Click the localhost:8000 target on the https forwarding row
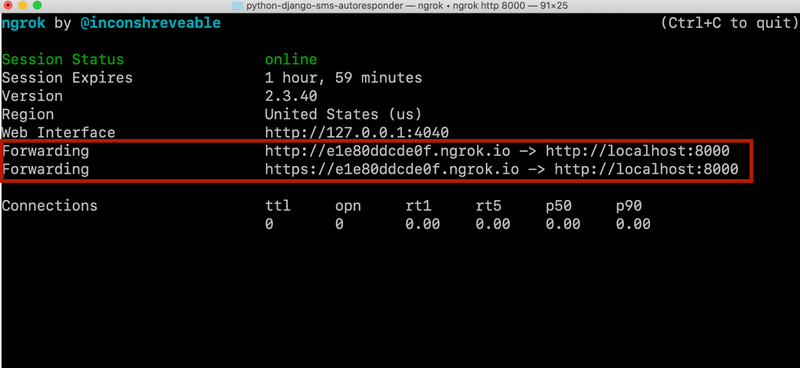 (x=646, y=169)
